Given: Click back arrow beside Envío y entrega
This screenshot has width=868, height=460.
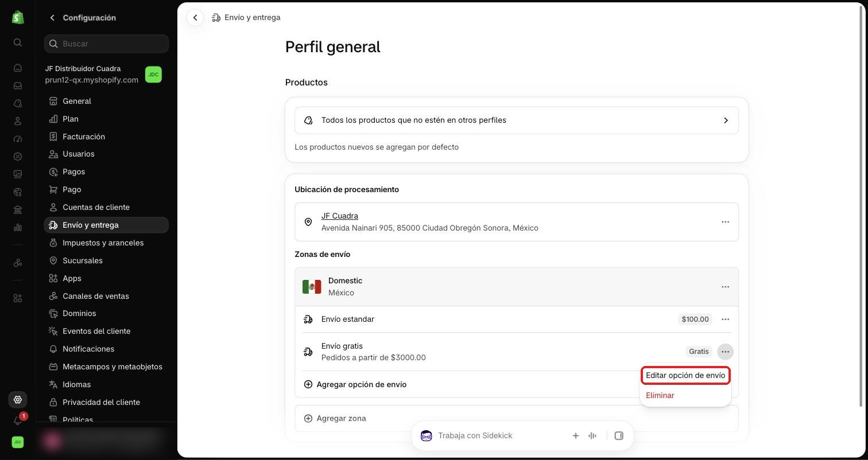Looking at the screenshot, I should click(x=195, y=18).
